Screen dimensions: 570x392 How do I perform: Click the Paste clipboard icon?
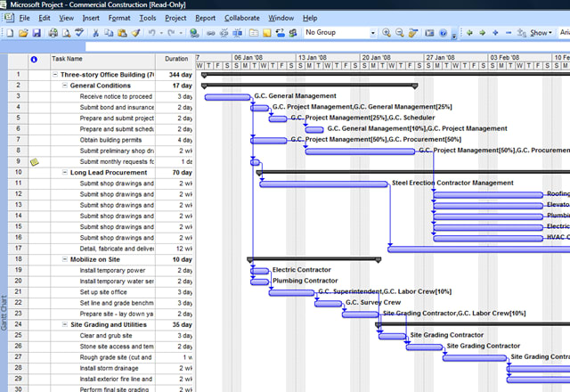[122, 33]
